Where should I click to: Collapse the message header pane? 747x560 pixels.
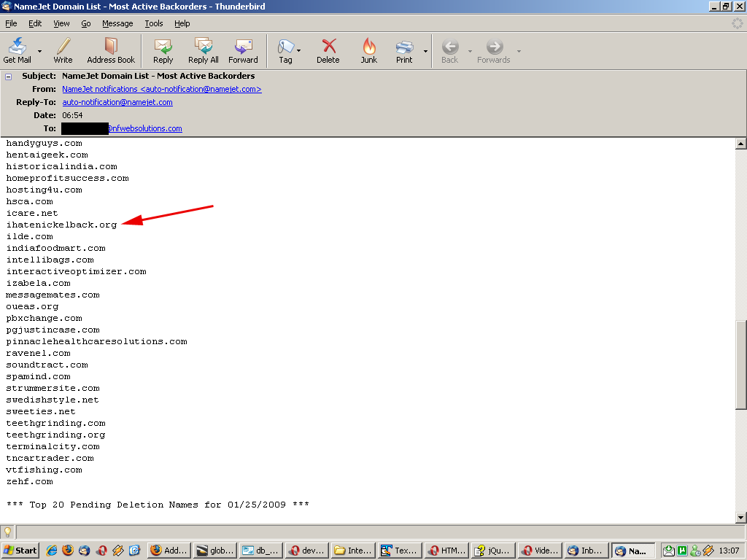coord(8,76)
